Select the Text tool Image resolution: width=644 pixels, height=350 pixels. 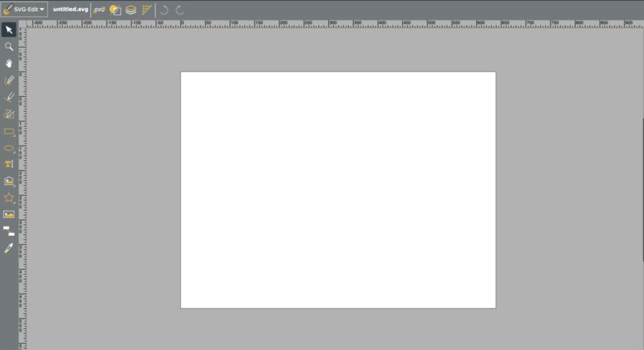tap(9, 164)
